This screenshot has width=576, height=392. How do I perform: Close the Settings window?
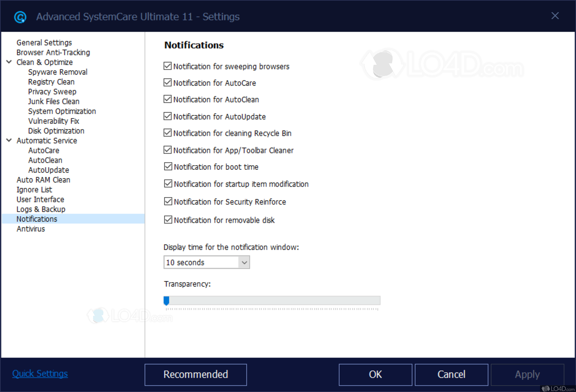(x=555, y=16)
